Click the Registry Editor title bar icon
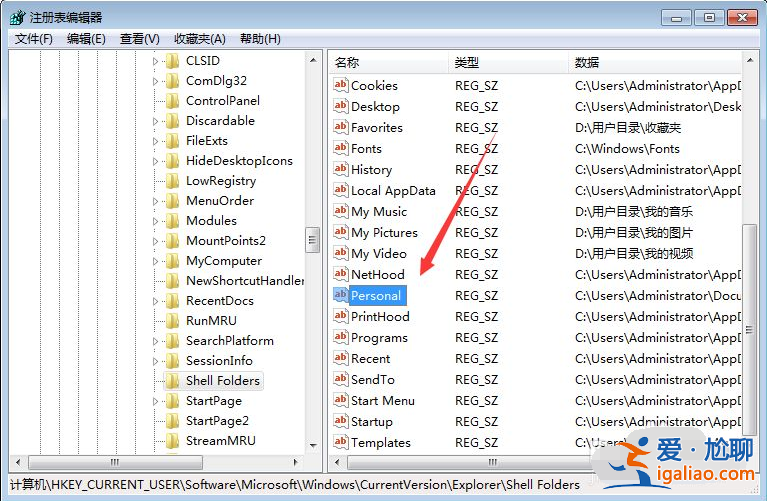The width and height of the screenshot is (767, 501). [x=17, y=18]
